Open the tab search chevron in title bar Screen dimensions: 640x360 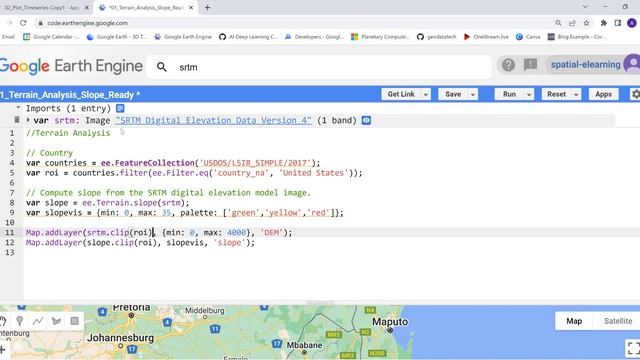[x=585, y=7]
